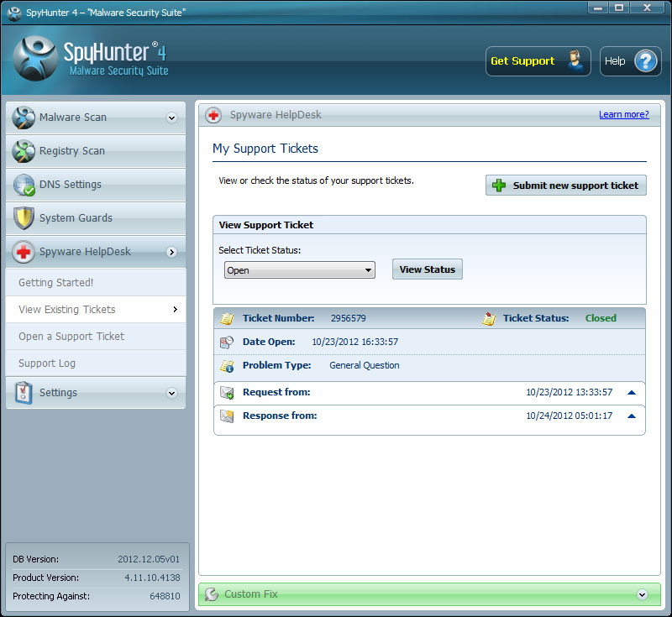Expand the Settings section chevron
This screenshot has width=672, height=617.
click(x=171, y=393)
